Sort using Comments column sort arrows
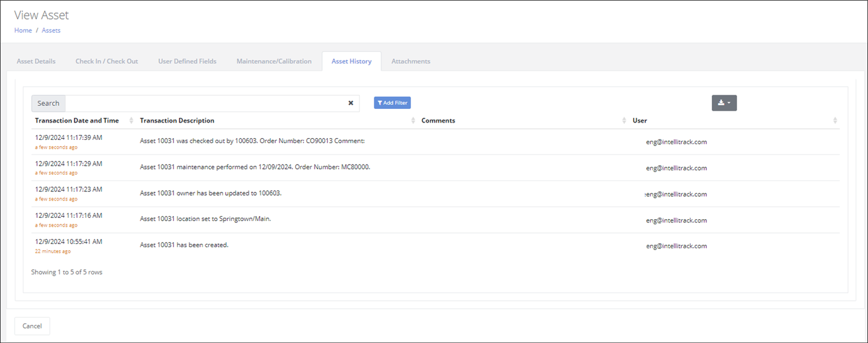868x343 pixels. [x=624, y=121]
